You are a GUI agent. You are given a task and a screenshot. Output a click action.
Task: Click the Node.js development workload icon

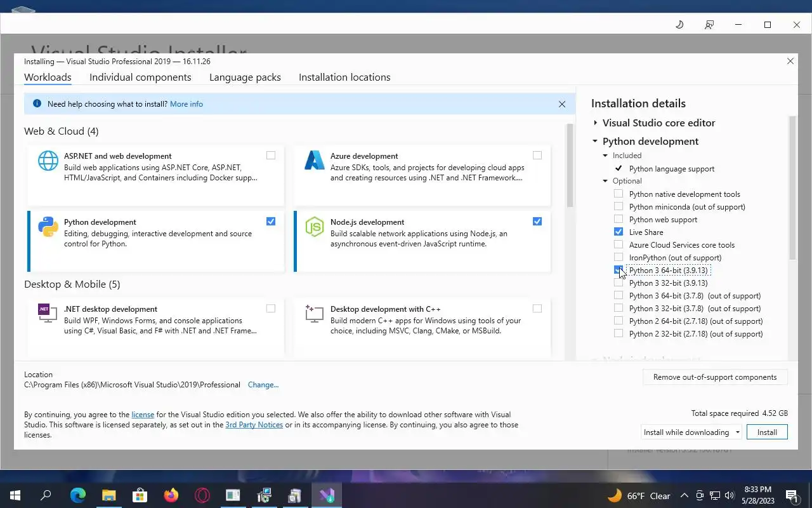pos(315,227)
